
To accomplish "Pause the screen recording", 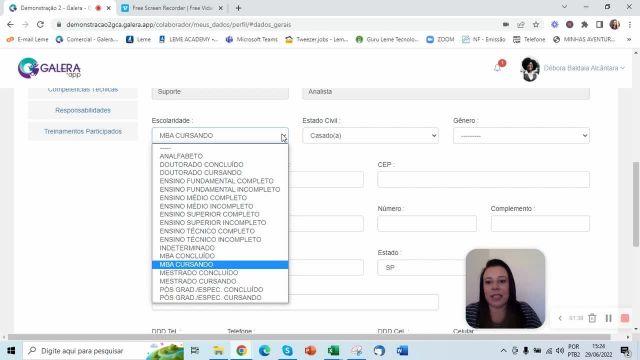I will coord(609,318).
